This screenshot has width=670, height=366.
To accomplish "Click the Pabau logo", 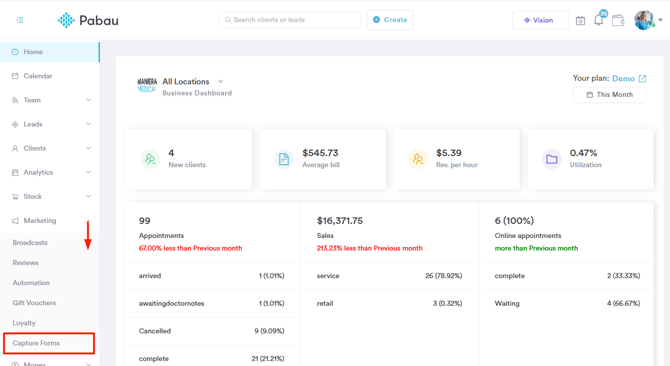I will coord(88,20).
